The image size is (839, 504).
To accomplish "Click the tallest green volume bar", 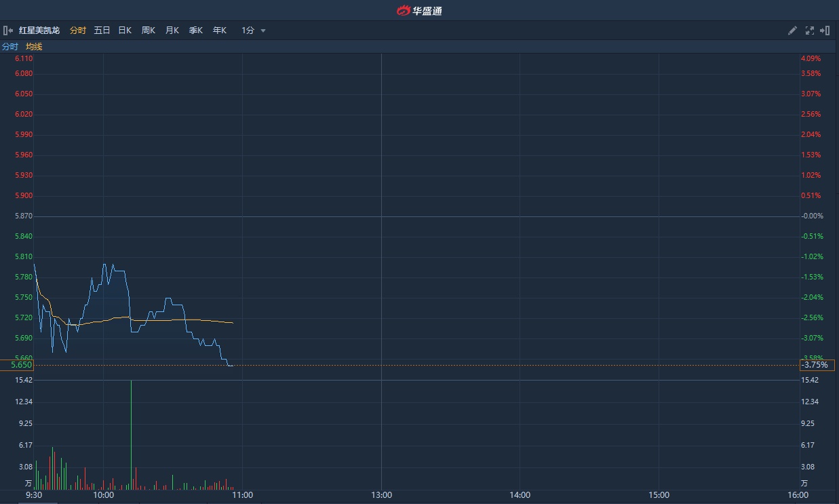I will tap(131, 434).
